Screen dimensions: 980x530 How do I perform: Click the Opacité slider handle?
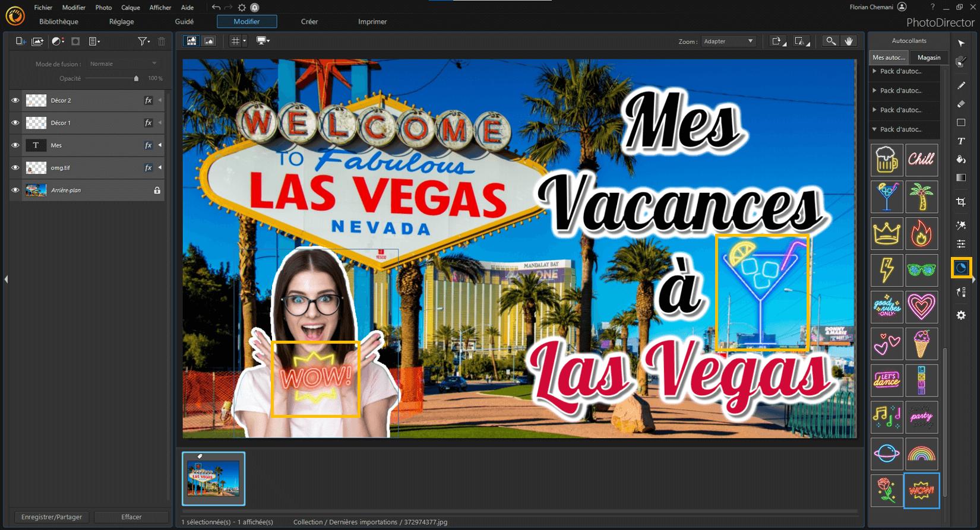(x=136, y=78)
